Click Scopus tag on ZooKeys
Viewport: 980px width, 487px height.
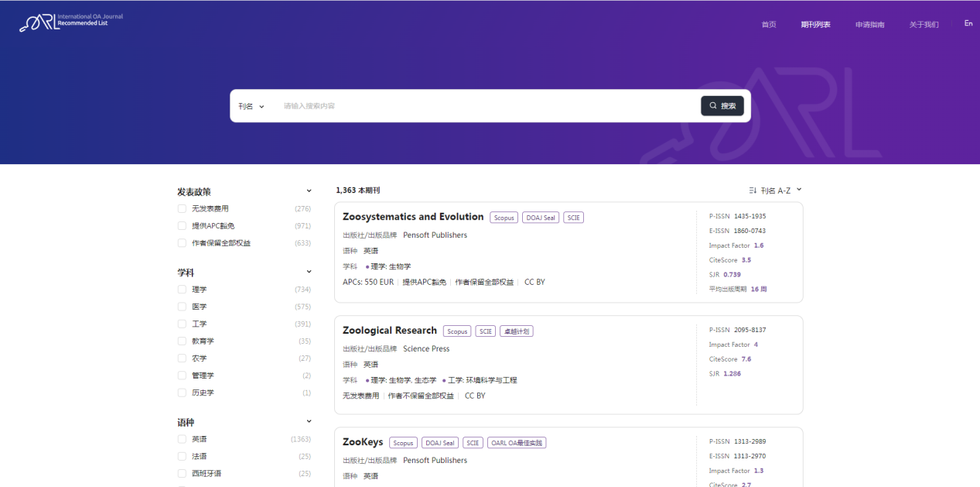403,443
